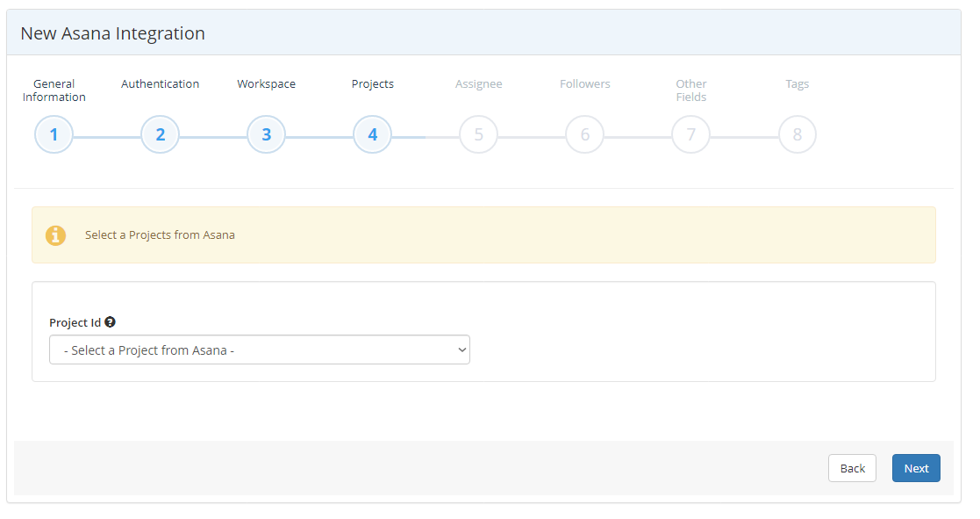Go to the Workspace step label
This screenshot has height=519, width=980.
[x=266, y=83]
